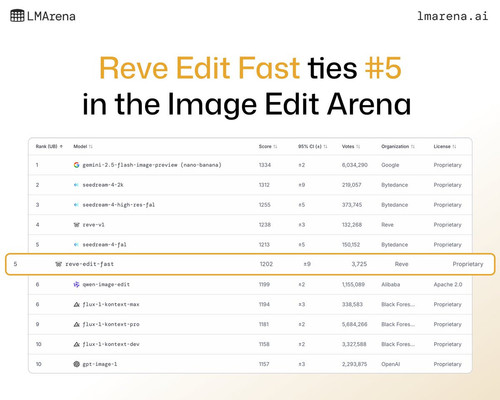Screen dimensions: 500x400
Task: Select the seedream-4-fal model name
Action: [x=104, y=245]
